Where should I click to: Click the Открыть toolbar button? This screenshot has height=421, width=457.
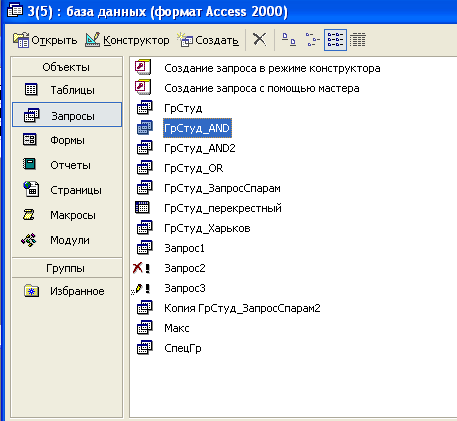pos(45,40)
